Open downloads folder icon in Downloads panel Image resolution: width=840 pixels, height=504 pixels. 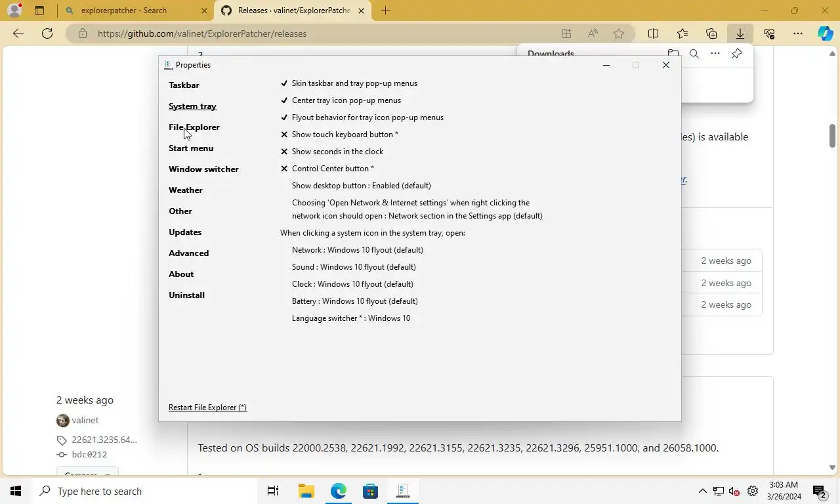click(673, 54)
